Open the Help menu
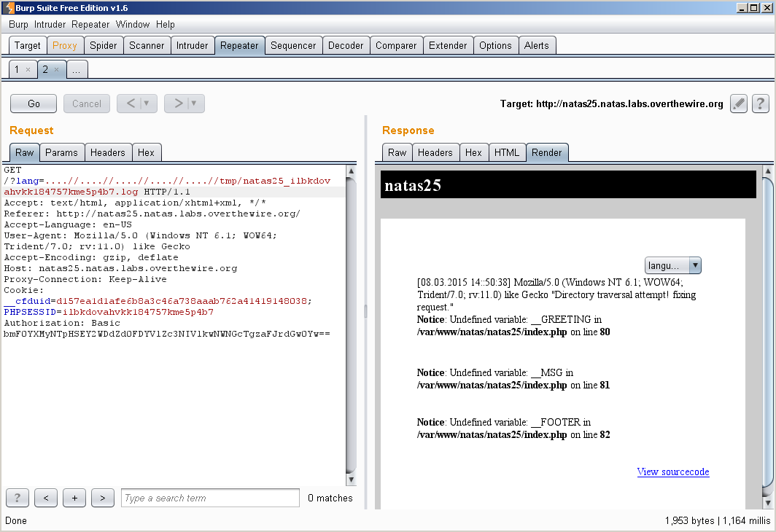Viewport: 776px width, 532px height. (x=166, y=24)
